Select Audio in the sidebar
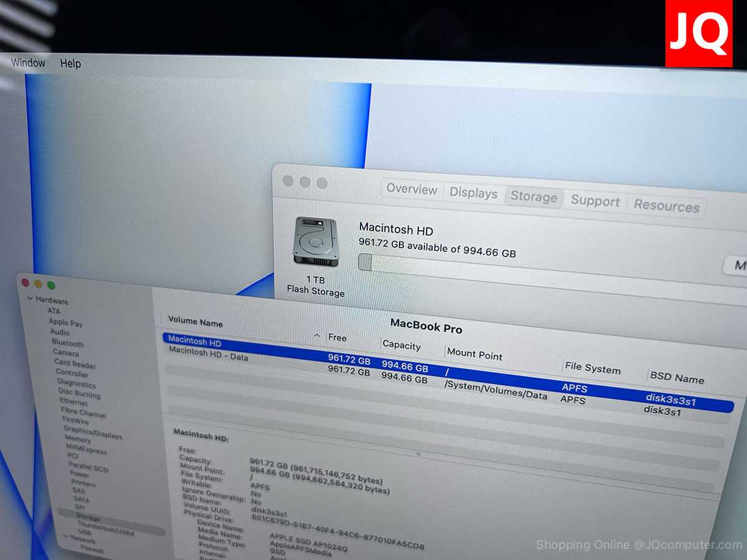The image size is (747, 560). tap(60, 332)
